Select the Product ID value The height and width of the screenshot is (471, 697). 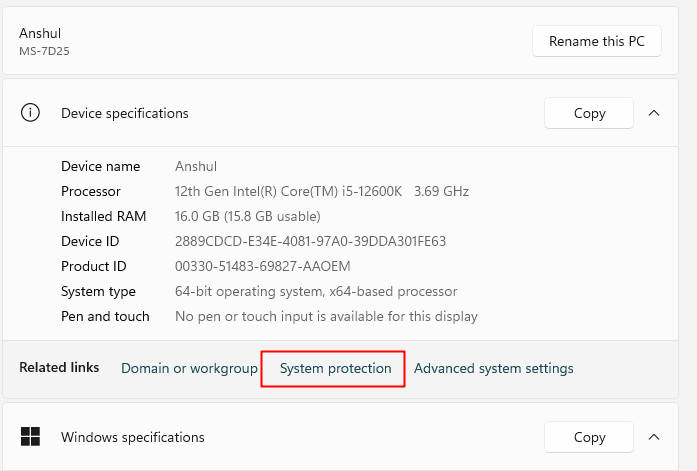pyautogui.click(x=262, y=266)
